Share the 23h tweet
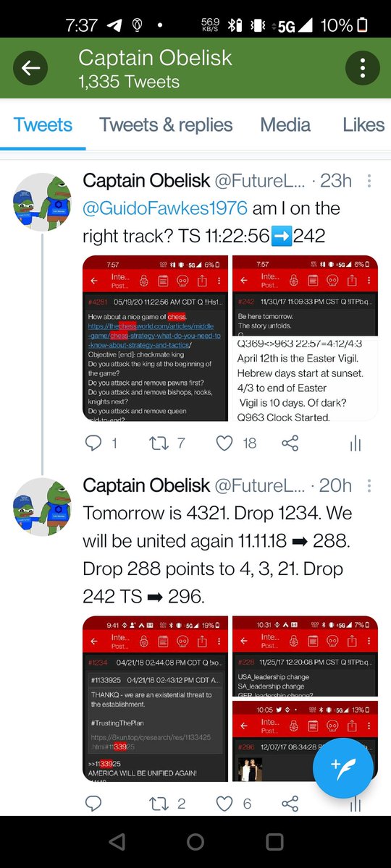Viewport: 391px width, 868px height. point(290,443)
